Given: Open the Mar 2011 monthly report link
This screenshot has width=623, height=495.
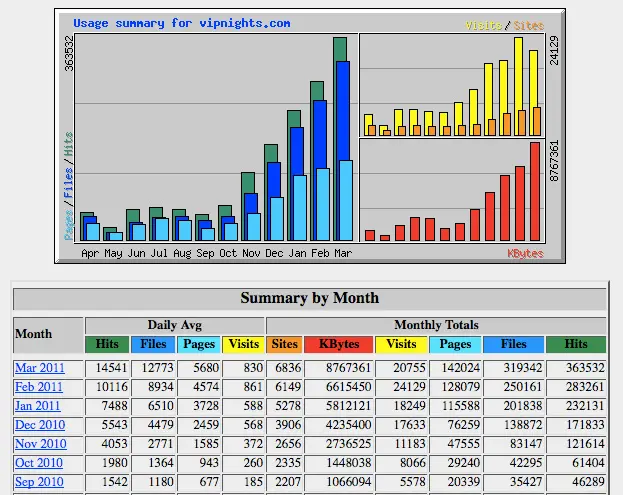Looking at the screenshot, I should (39, 368).
